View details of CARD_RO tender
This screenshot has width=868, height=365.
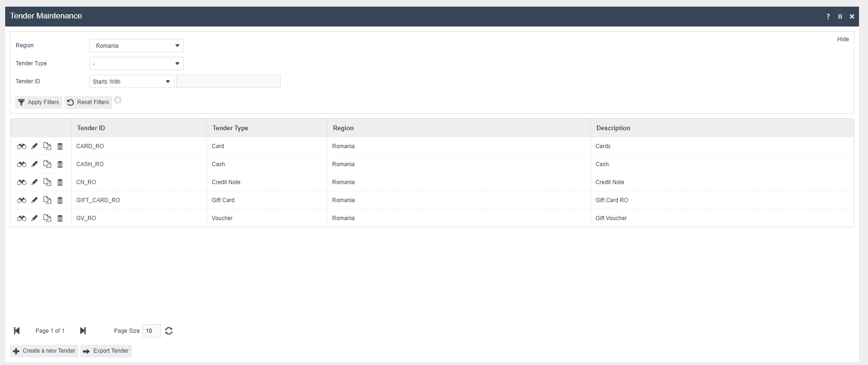click(x=22, y=146)
